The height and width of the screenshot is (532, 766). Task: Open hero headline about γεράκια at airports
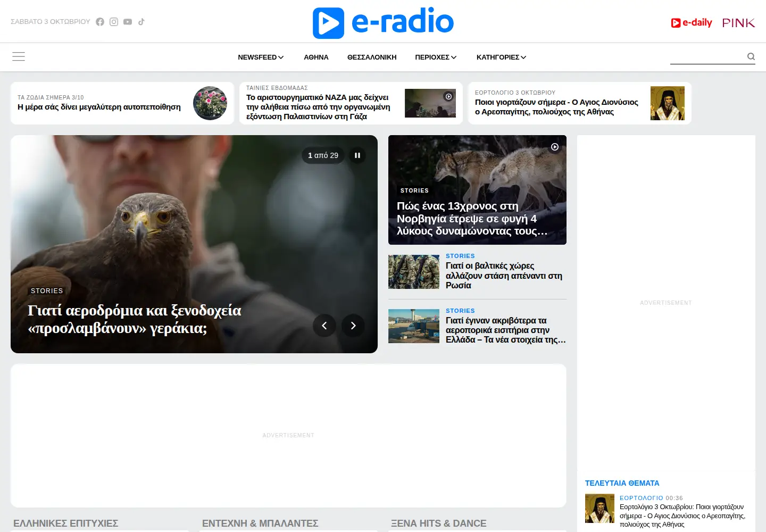click(135, 319)
